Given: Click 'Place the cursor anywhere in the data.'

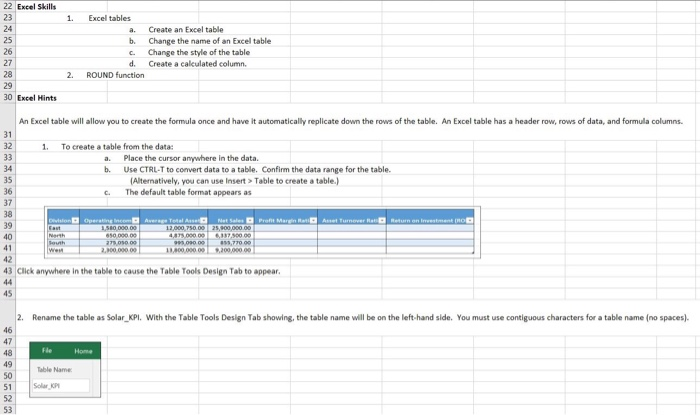Looking at the screenshot, I should (191, 158).
